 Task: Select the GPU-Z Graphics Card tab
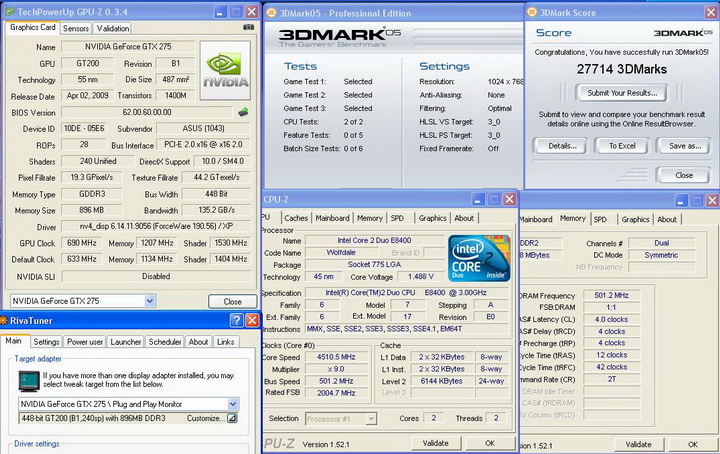(x=33, y=28)
